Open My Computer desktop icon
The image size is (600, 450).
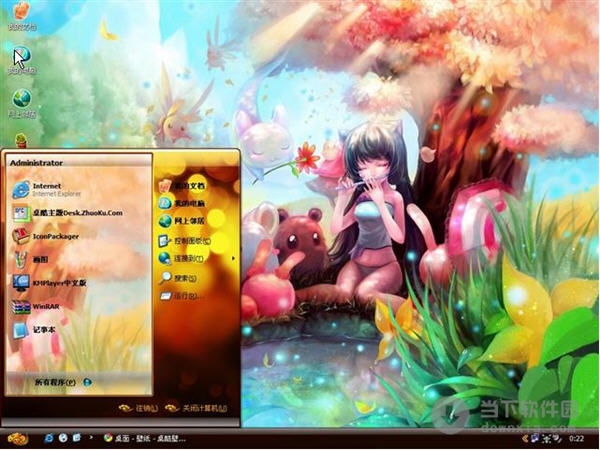coord(22,60)
